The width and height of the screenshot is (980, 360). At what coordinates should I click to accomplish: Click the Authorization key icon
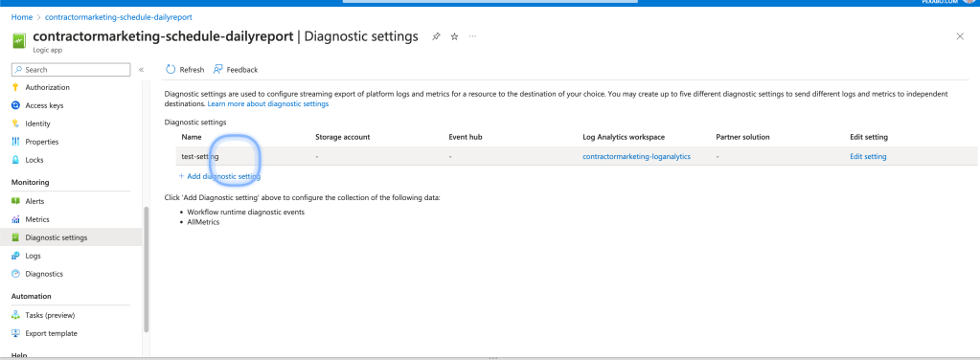tap(15, 87)
